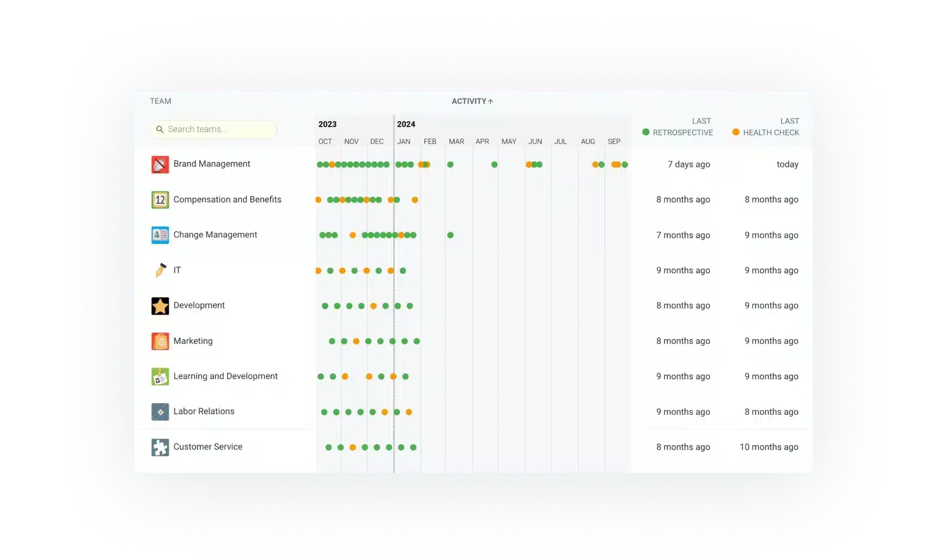Select the NOV month label
The height and width of the screenshot is (560, 945).
[x=351, y=142]
